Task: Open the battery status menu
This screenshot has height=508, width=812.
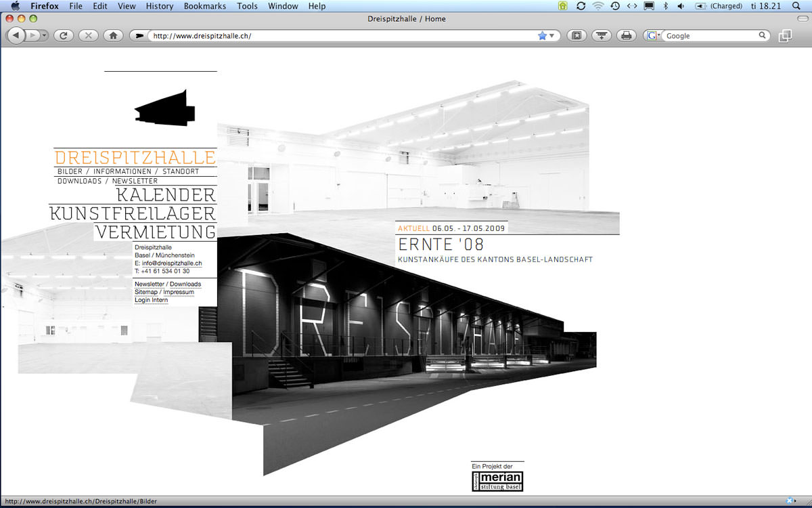Action: tap(719, 6)
